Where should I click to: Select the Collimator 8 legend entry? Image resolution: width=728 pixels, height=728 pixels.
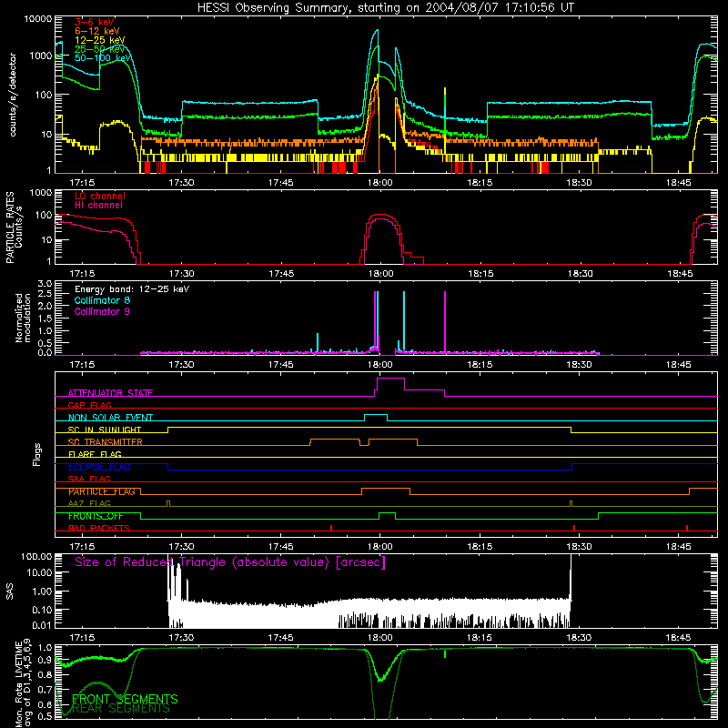[x=102, y=300]
